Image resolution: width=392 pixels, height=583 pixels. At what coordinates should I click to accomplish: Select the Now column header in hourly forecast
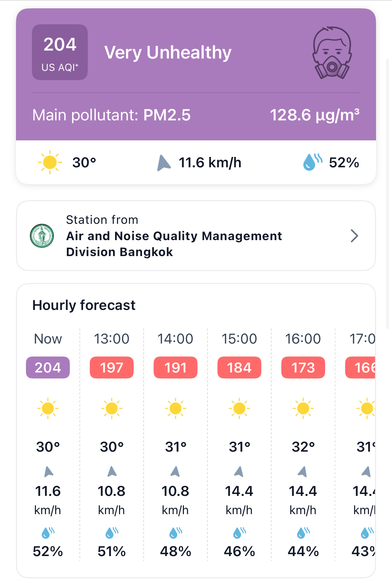point(48,339)
